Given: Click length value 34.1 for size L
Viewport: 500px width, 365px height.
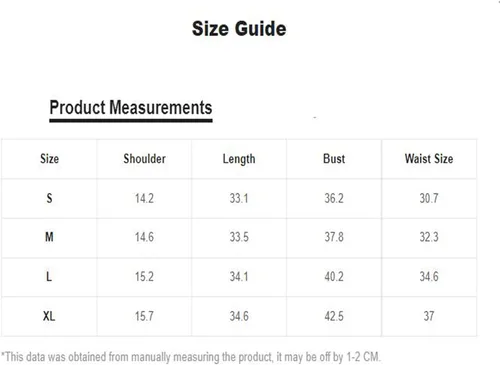Looking at the screenshot, I should click(239, 276).
